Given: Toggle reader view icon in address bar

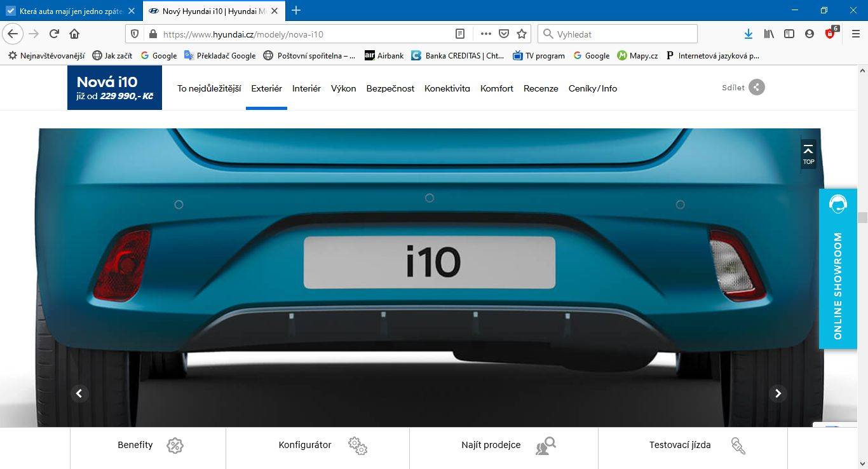Looking at the screenshot, I should point(460,34).
